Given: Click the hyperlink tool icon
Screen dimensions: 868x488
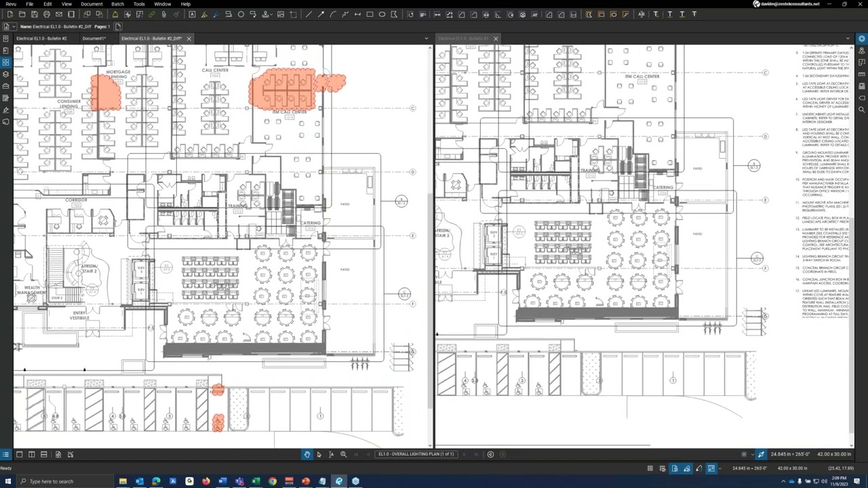Looking at the screenshot, I should (151, 14).
